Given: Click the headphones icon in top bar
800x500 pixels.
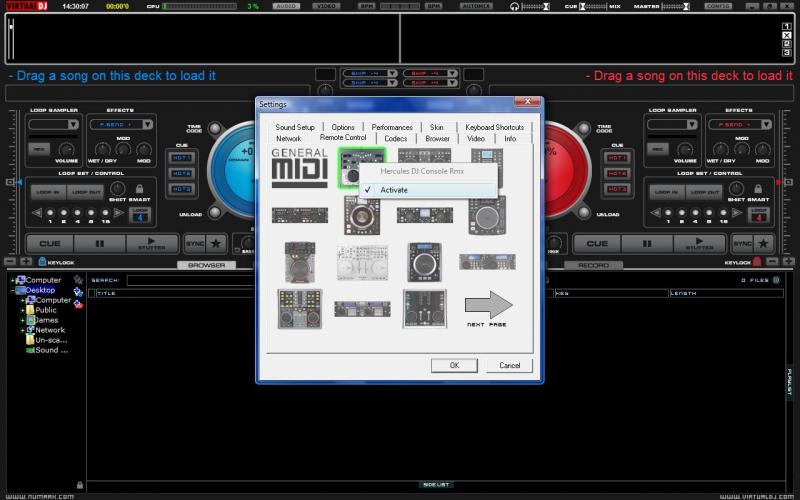Looking at the screenshot, I should tap(514, 7).
